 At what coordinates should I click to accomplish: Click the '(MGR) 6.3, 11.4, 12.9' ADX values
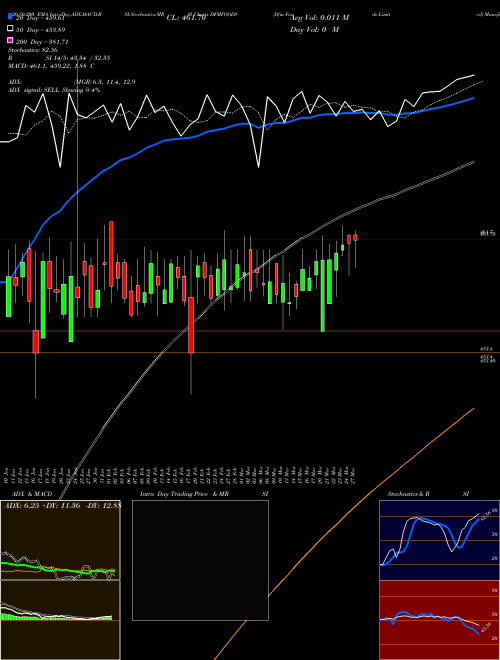click(x=105, y=82)
